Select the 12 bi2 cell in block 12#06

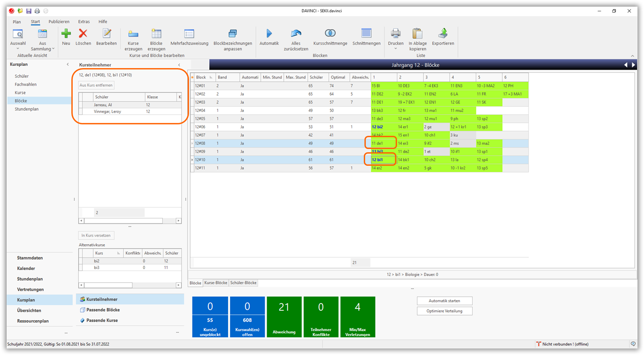point(377,127)
